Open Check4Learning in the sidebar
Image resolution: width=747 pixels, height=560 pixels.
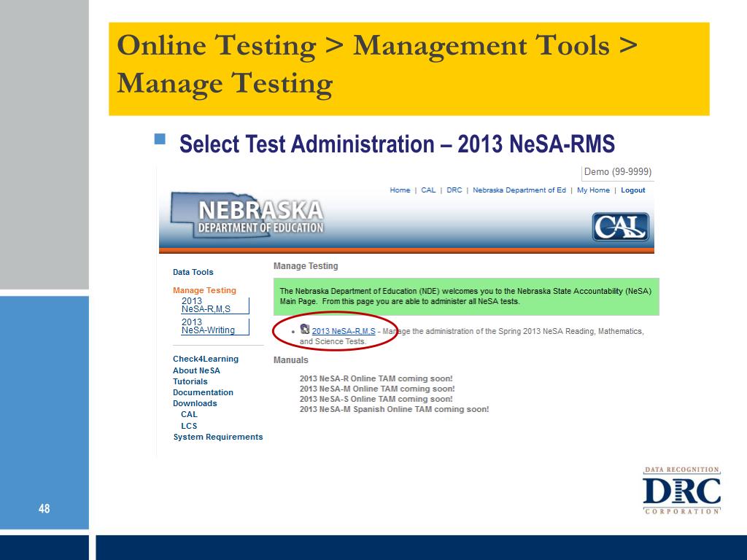coord(205,359)
